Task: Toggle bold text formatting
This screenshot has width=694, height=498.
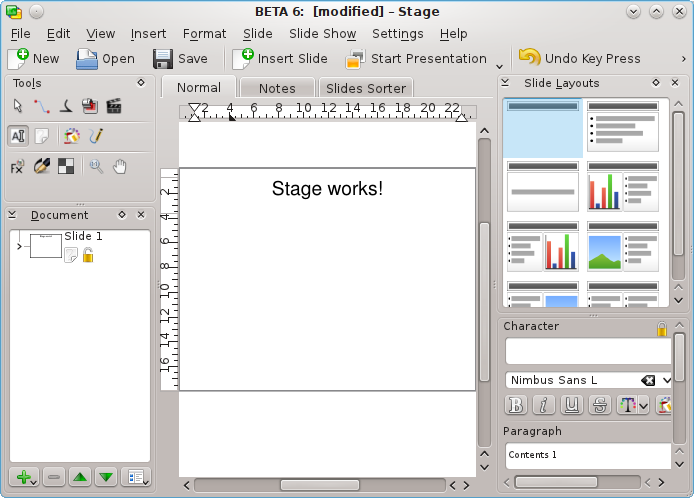Action: point(516,405)
